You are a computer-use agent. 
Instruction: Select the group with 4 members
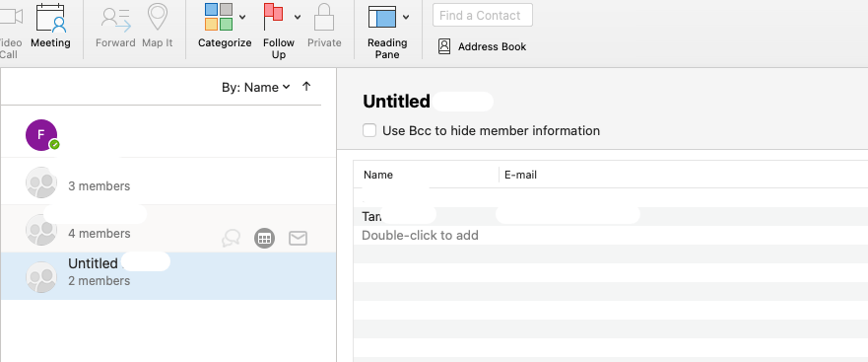(x=168, y=229)
